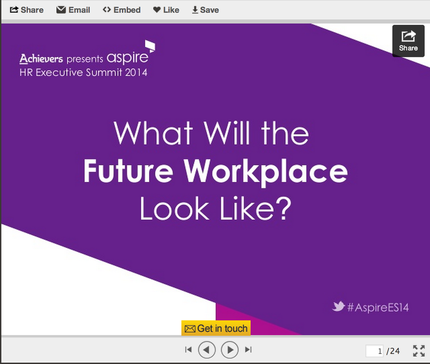Like this slideshow

(166, 10)
